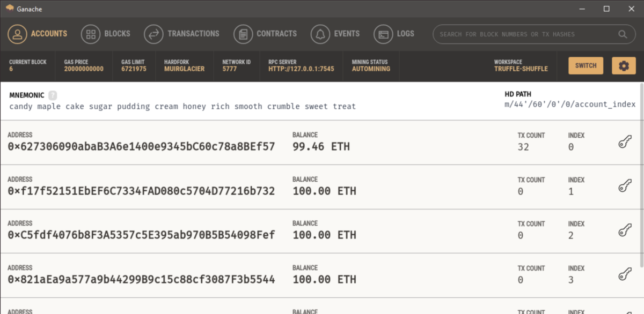Show private key for account index 2
The width and height of the screenshot is (644, 314).
pos(625,230)
